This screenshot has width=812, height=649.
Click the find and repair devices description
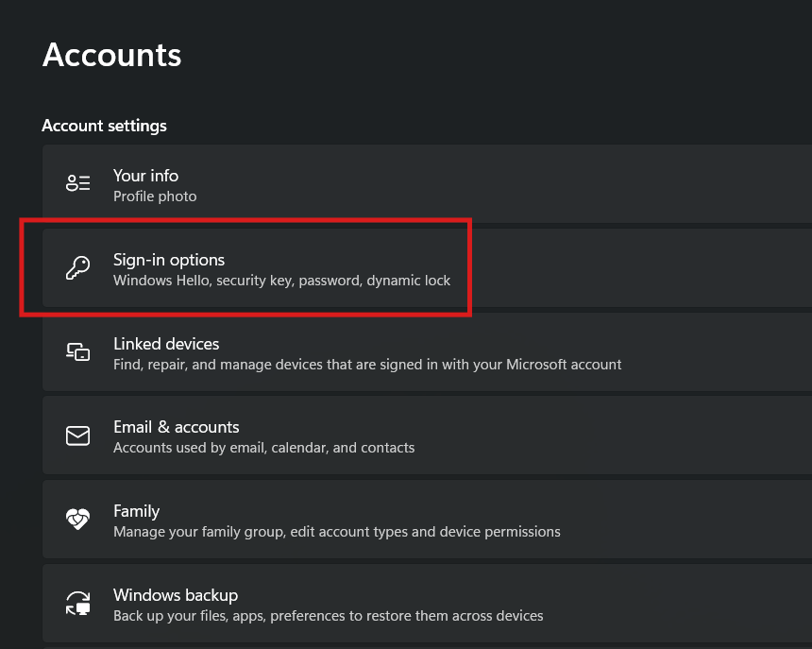coord(367,364)
